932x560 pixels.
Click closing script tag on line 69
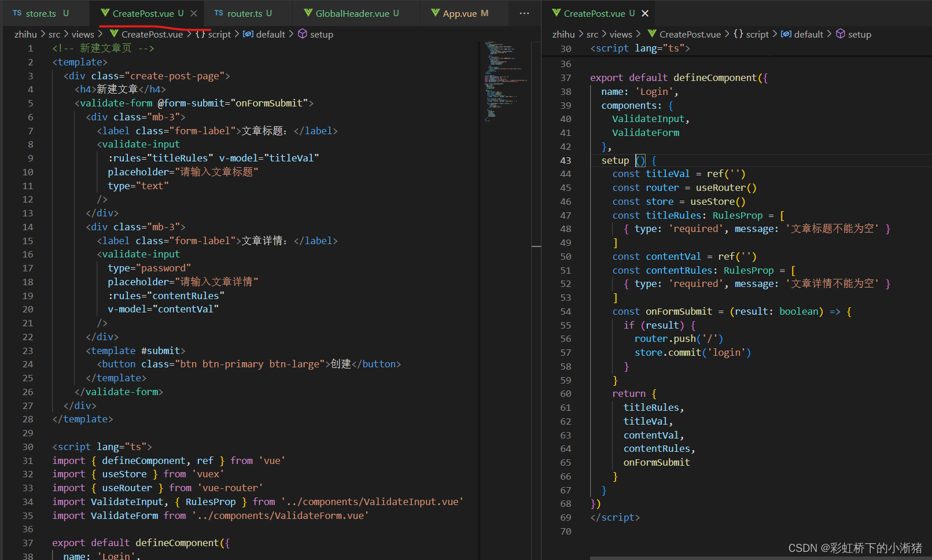tap(615, 517)
